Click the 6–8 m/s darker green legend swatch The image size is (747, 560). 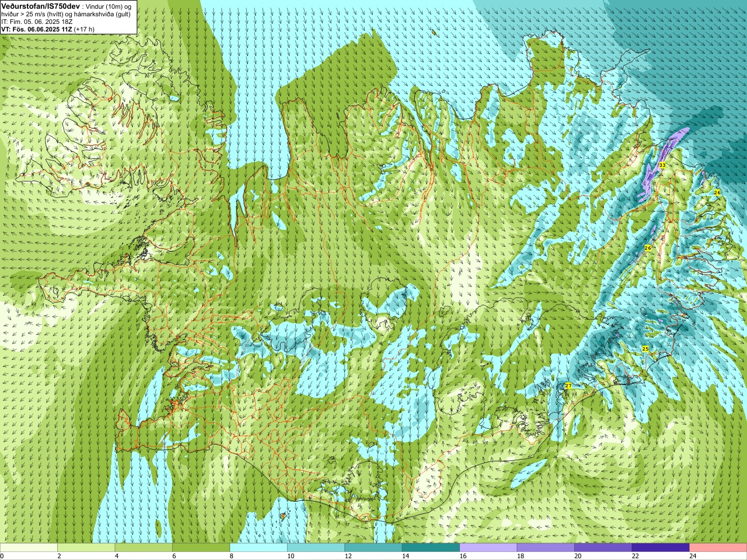pyautogui.click(x=201, y=547)
